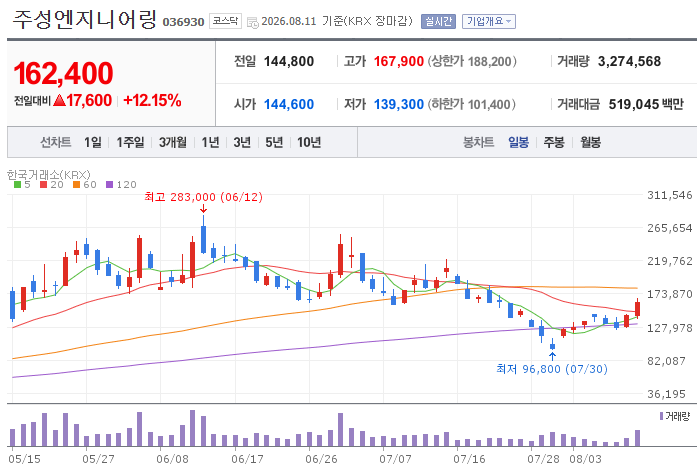Switch to the 일봉 candlestick chart
The image size is (697, 469).
(518, 142)
